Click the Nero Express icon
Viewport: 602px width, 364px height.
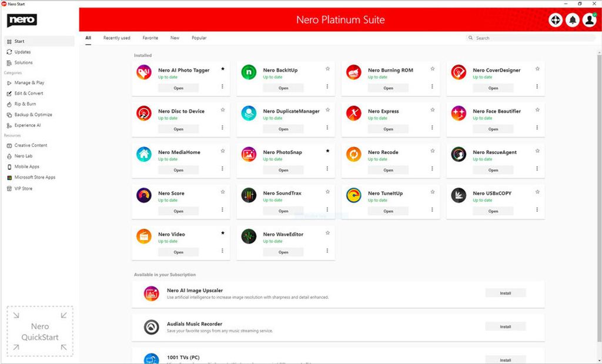(353, 113)
